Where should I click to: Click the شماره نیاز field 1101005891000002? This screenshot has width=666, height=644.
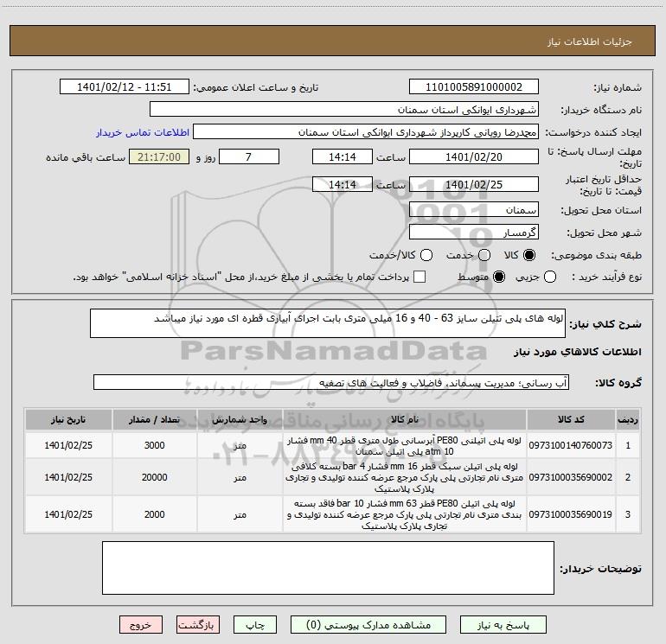[x=474, y=86]
